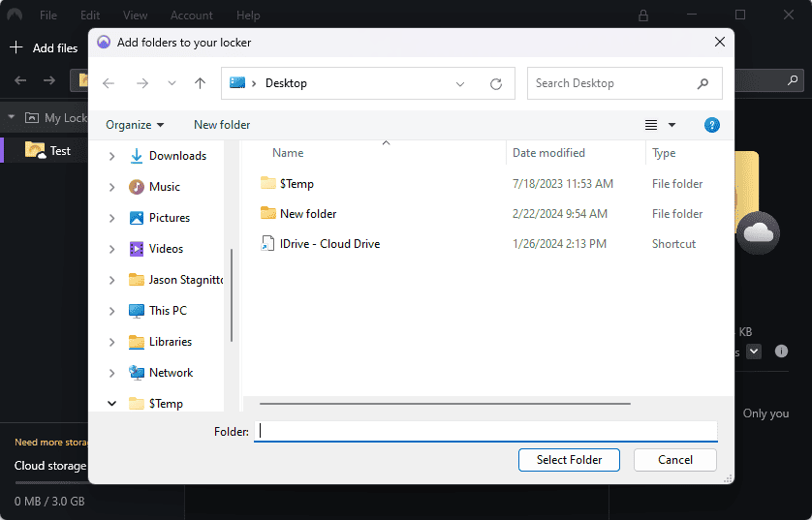Expand the Music tree node
The image size is (812, 520).
pos(111,187)
